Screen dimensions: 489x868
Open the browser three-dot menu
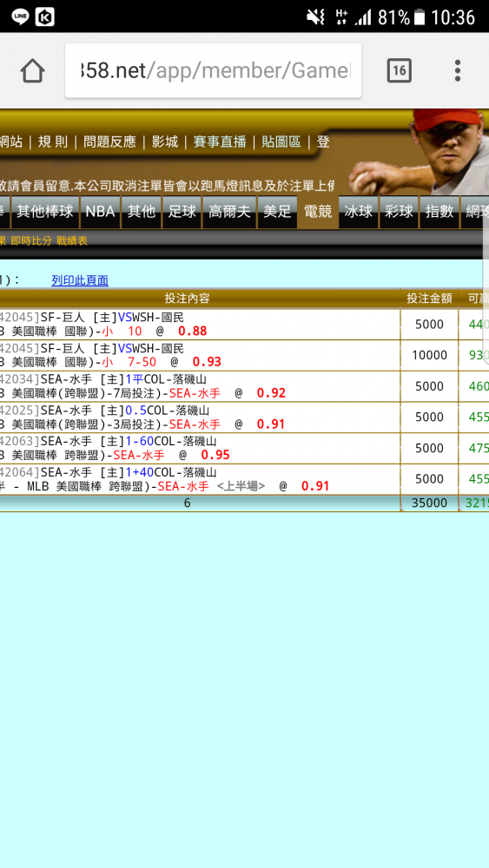(458, 71)
